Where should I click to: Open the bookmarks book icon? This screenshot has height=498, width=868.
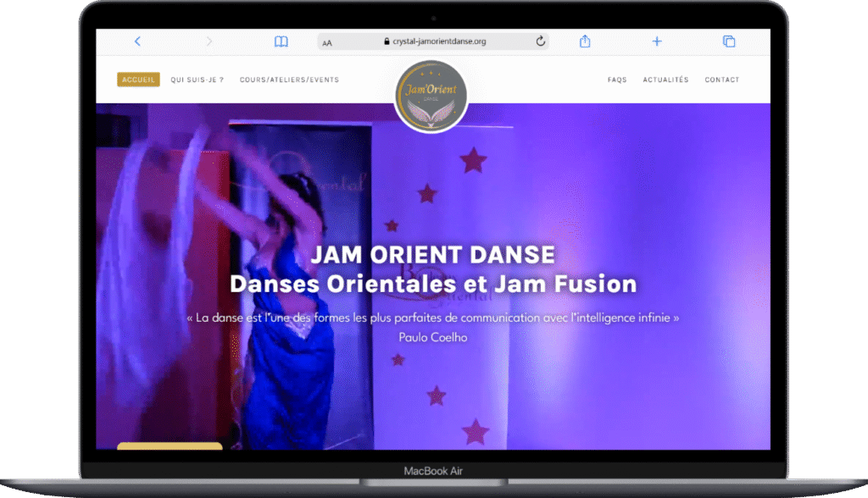pos(281,41)
